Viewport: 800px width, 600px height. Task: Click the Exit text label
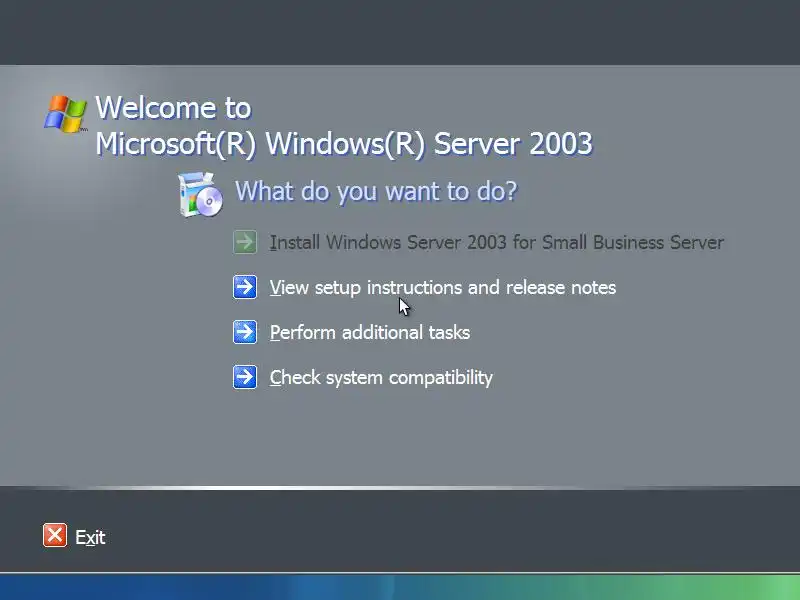click(90, 537)
